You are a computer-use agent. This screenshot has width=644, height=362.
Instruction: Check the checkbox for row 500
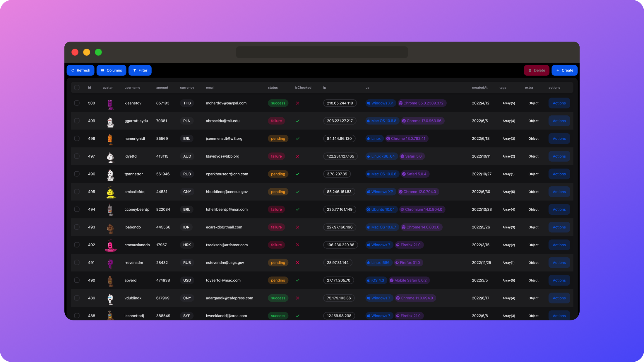[77, 103]
